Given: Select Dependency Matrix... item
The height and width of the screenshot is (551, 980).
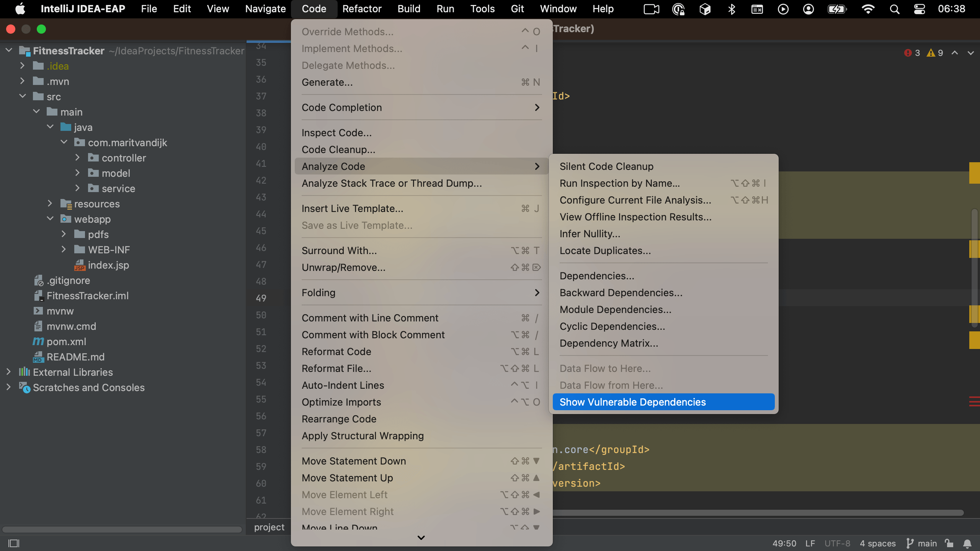Looking at the screenshot, I should point(663,343).
